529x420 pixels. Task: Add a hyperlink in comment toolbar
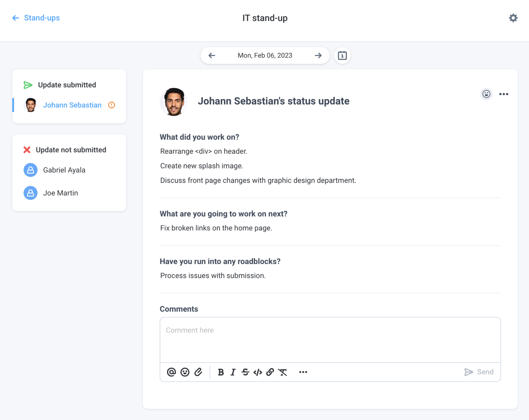click(270, 372)
